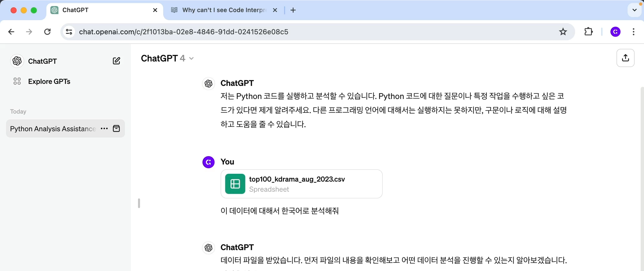This screenshot has width=644, height=271.
Task: Expand the ChatGPT 4 model selector
Action: (167, 58)
